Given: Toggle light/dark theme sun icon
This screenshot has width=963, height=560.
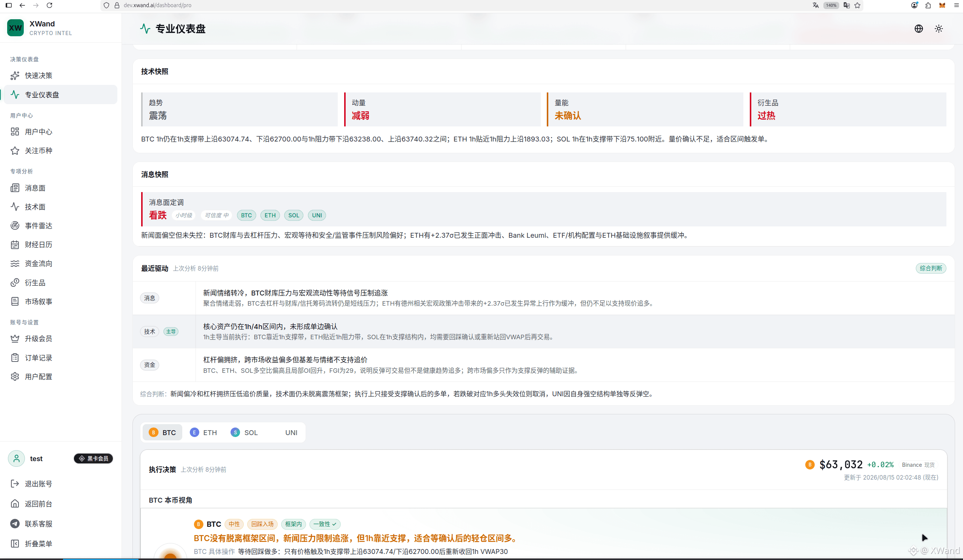Looking at the screenshot, I should (x=939, y=29).
